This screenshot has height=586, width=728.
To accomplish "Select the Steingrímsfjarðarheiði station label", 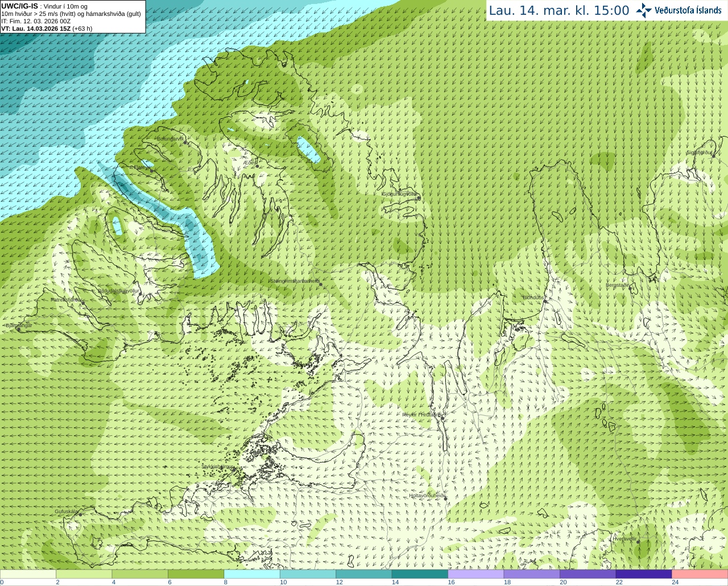I will tap(294, 280).
